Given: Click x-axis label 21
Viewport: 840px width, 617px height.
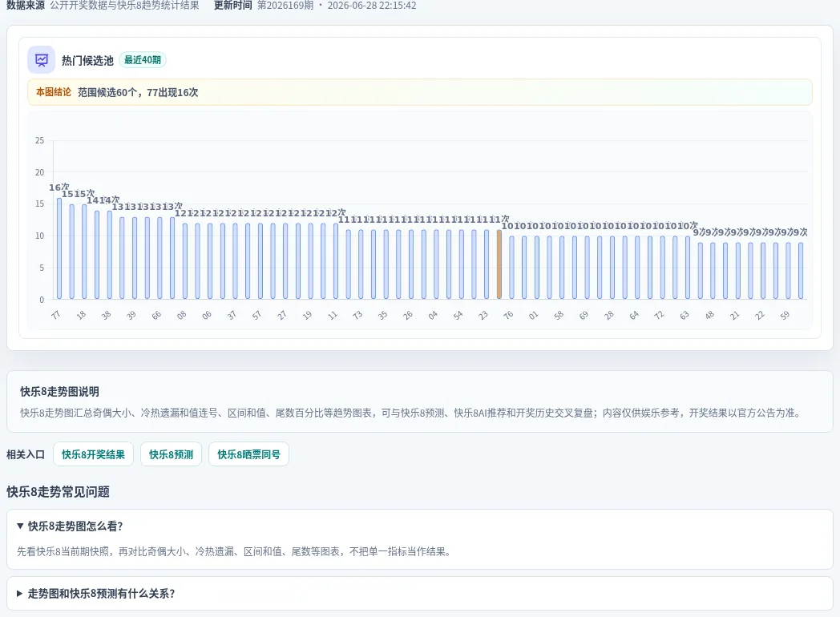Looking at the screenshot, I should [734, 315].
